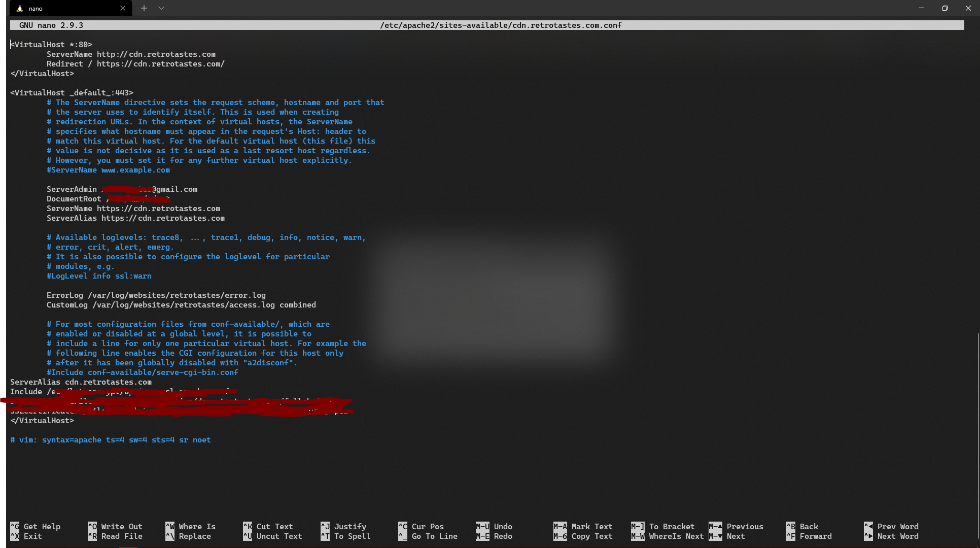The height and width of the screenshot is (548, 980).
Task: Click the ^O Write Out shortcut
Action: coord(115,527)
